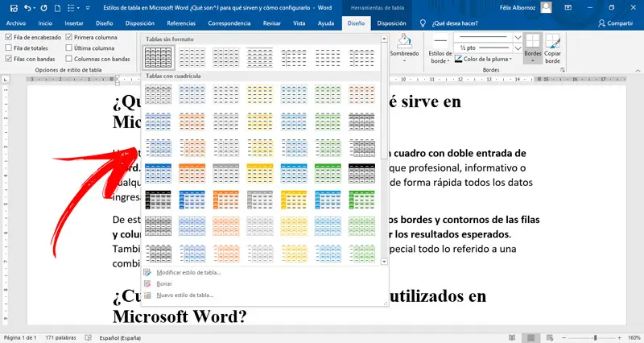The height and width of the screenshot is (343, 644).
Task: Click 171 palabras word count
Action: (x=60, y=337)
